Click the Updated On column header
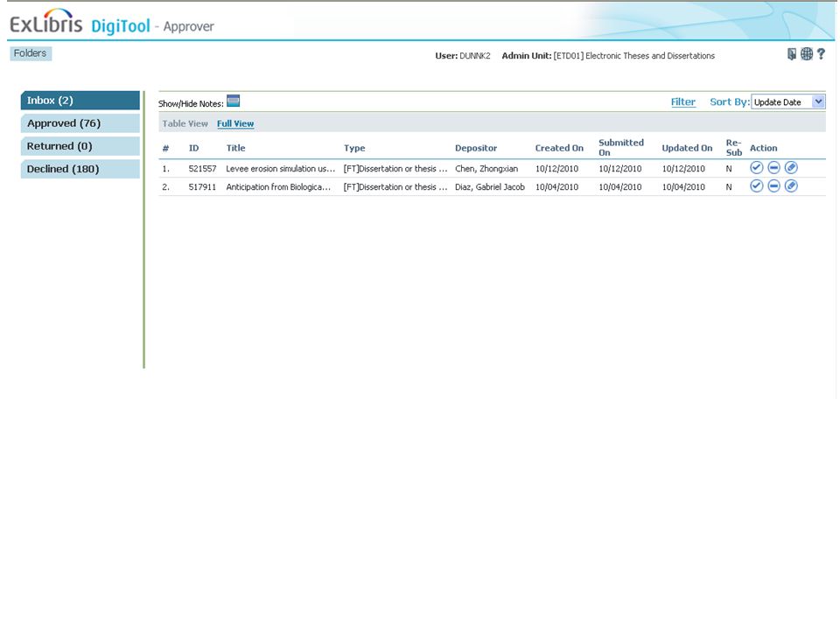 pos(687,149)
